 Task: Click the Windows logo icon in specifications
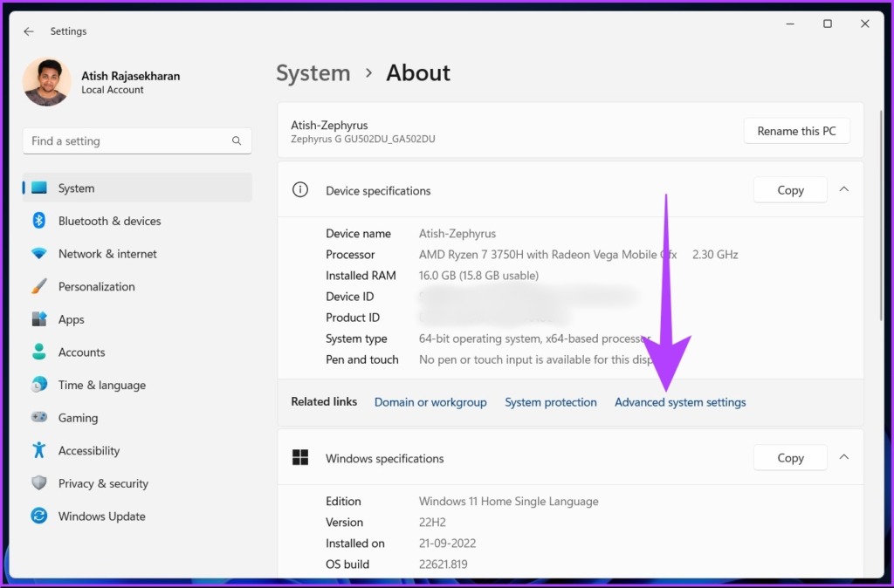300,457
